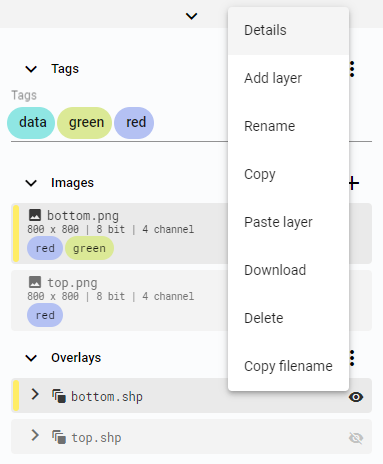Choose Add layer menu entry
This screenshot has width=383, height=464.
tap(288, 78)
